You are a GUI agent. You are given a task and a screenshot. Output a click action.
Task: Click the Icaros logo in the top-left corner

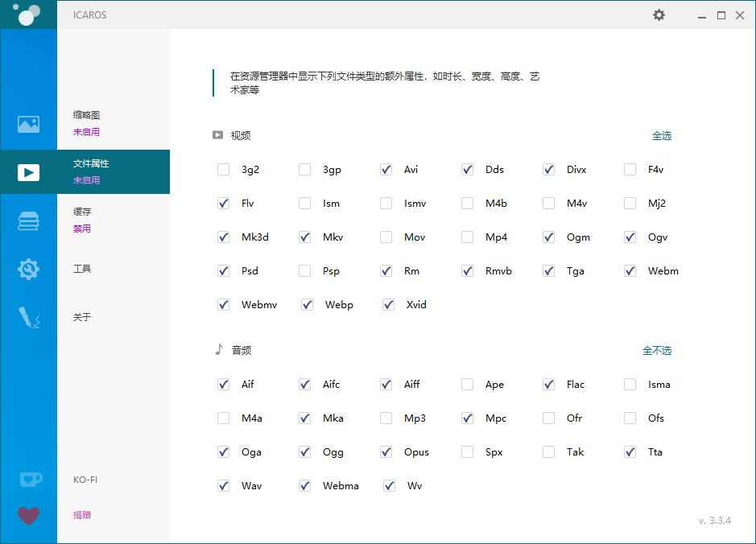click(28, 14)
